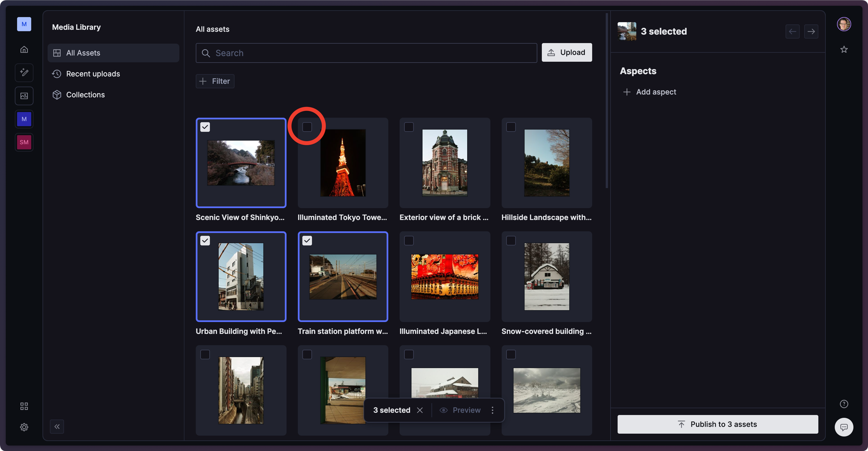Open the SM workspace badge
The image size is (868, 451).
[24, 142]
